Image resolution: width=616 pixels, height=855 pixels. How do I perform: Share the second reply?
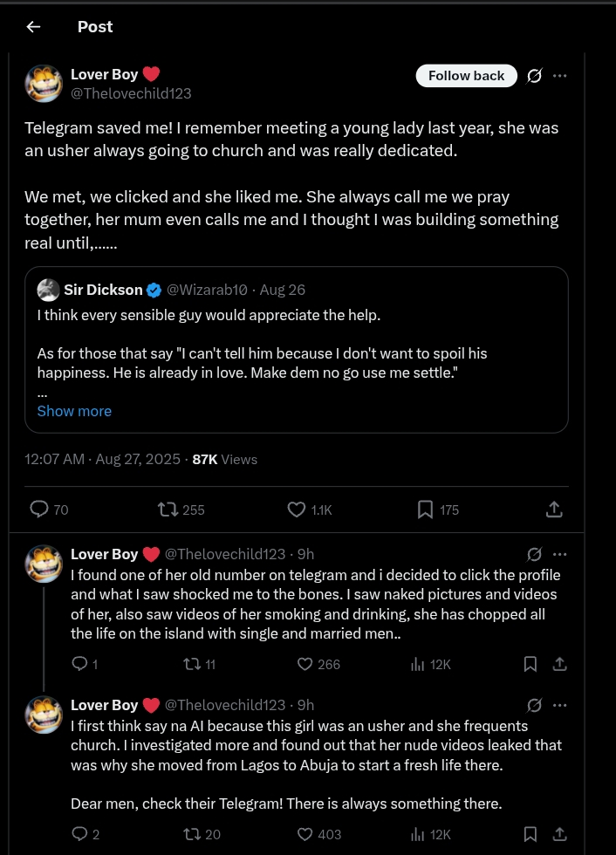coord(560,834)
